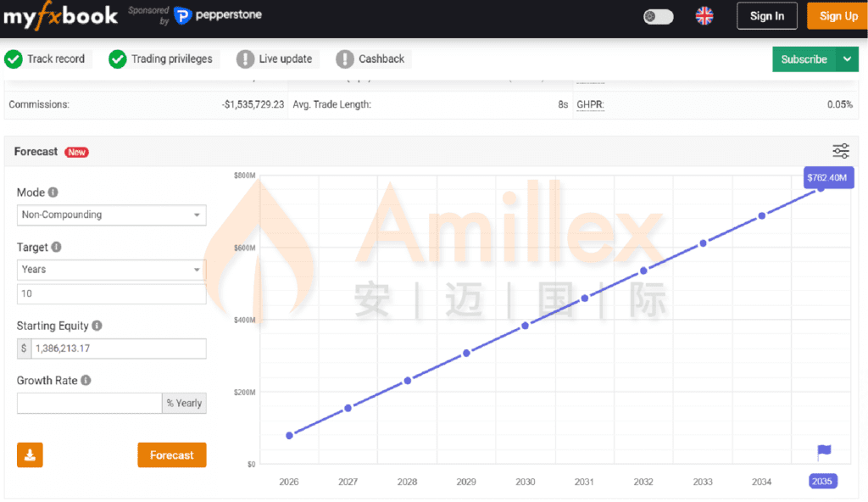Click the Target info icon
The width and height of the screenshot is (868, 502).
[x=57, y=248]
